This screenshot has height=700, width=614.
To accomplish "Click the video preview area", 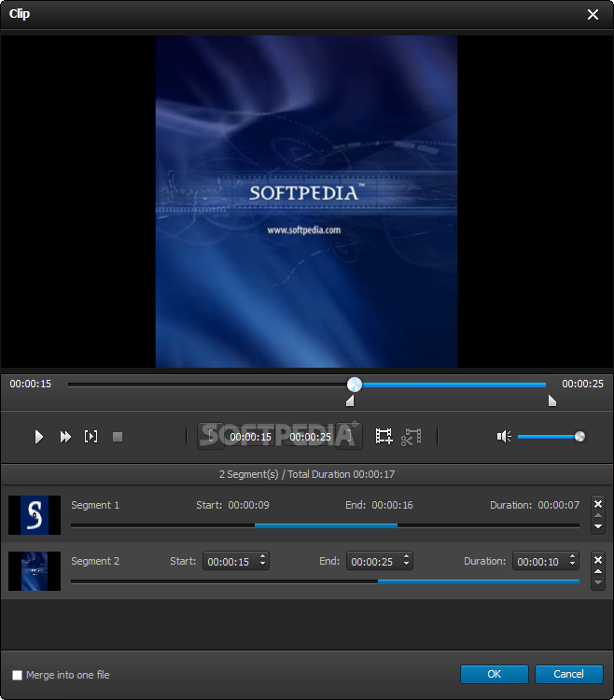I will (x=307, y=202).
